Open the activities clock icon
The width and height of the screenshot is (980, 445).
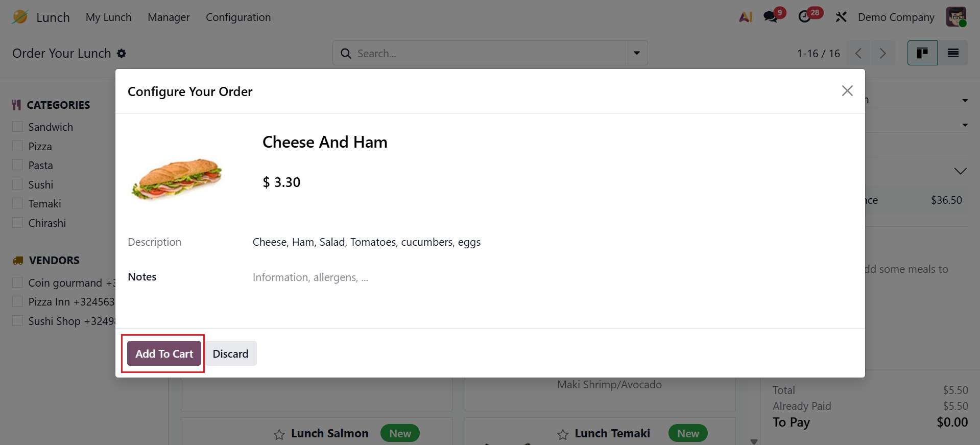805,17
